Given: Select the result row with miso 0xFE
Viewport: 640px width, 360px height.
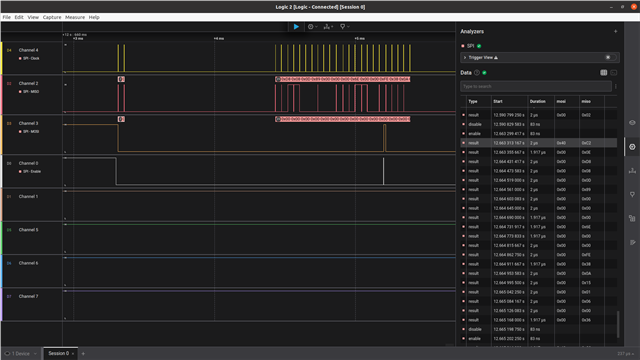Looking at the screenshot, I should click(539, 255).
